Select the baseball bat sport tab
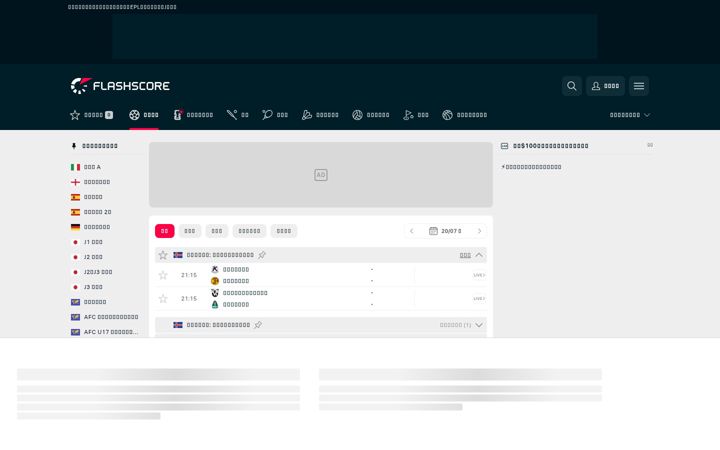This screenshot has height=450, width=720. click(237, 115)
